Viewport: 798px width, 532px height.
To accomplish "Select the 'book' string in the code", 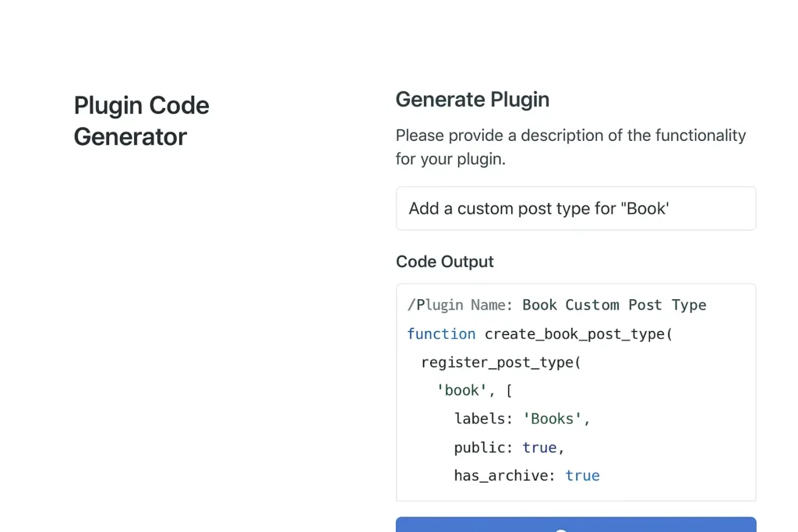I will click(462, 390).
